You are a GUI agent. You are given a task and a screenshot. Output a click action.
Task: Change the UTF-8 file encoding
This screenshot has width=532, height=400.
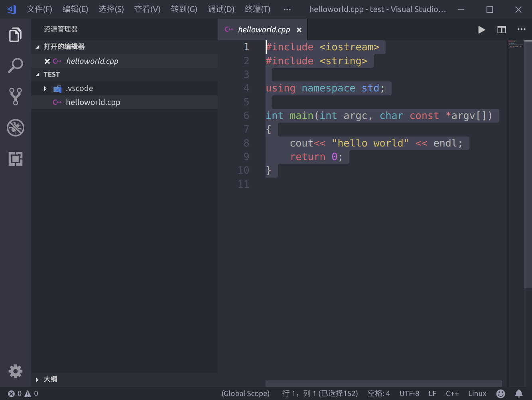(409, 394)
